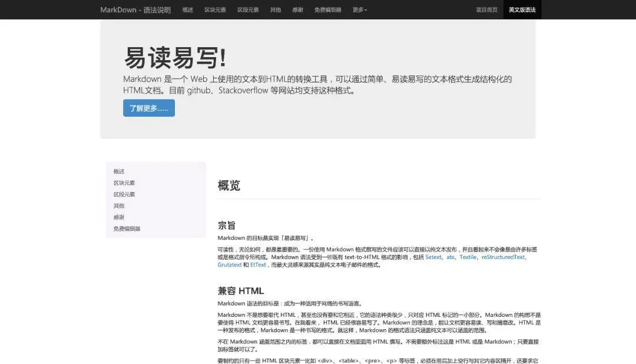Open the atx link in the overview text

(450, 257)
